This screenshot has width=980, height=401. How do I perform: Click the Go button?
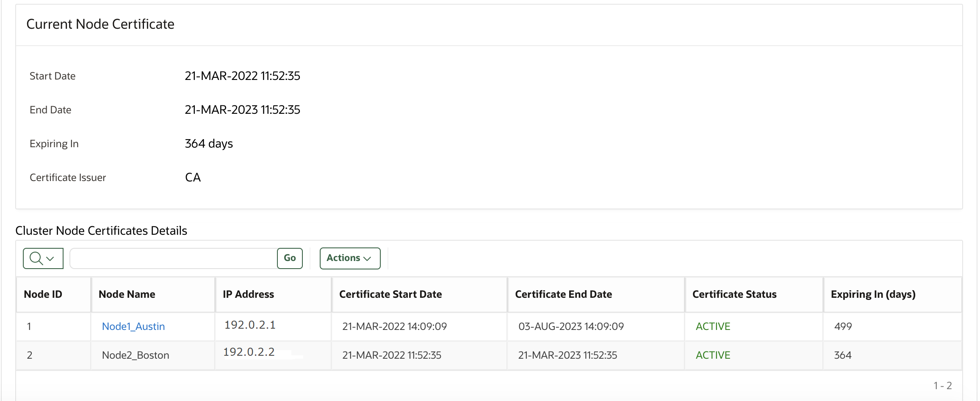(290, 258)
